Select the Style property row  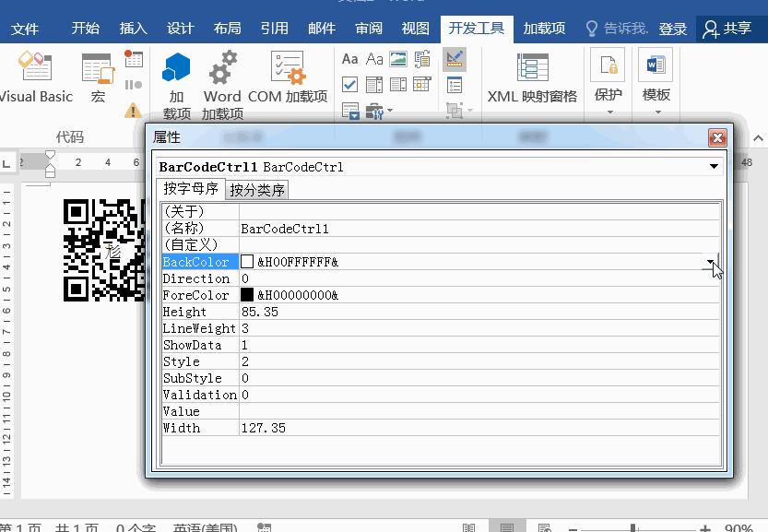point(441,361)
